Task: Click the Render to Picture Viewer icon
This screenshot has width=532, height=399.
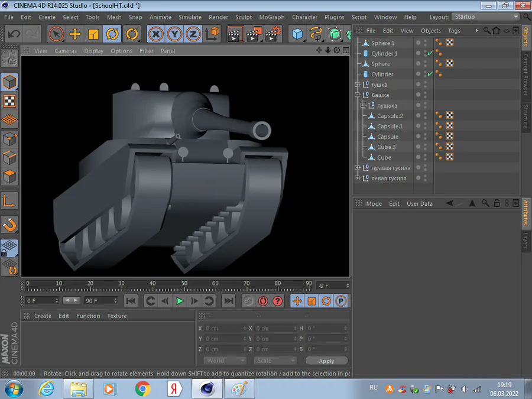Action: pyautogui.click(x=254, y=34)
